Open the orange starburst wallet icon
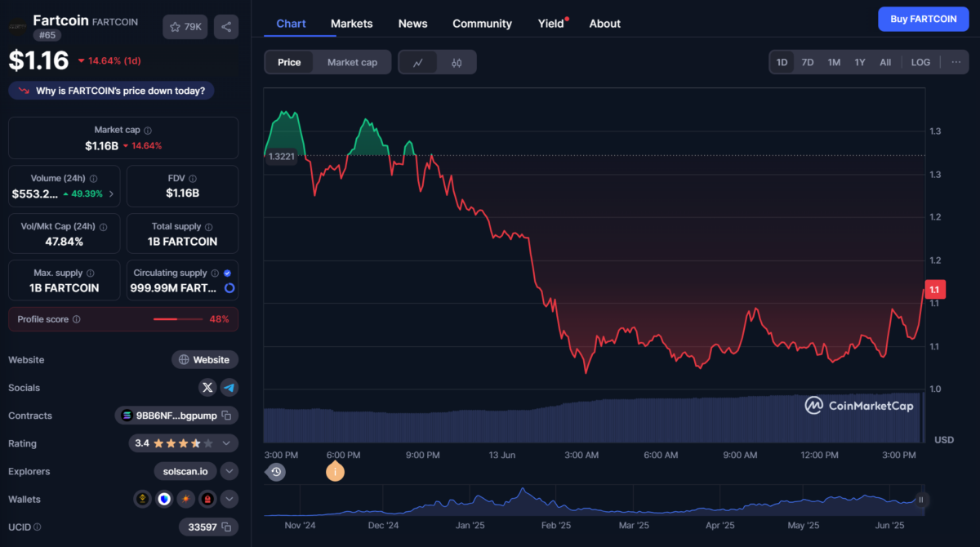Viewport: 980px width, 547px height. 187,499
